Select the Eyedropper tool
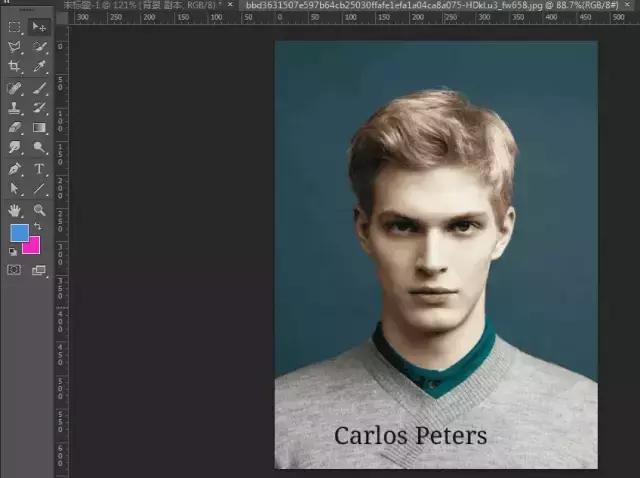640x478 pixels. pyautogui.click(x=39, y=66)
